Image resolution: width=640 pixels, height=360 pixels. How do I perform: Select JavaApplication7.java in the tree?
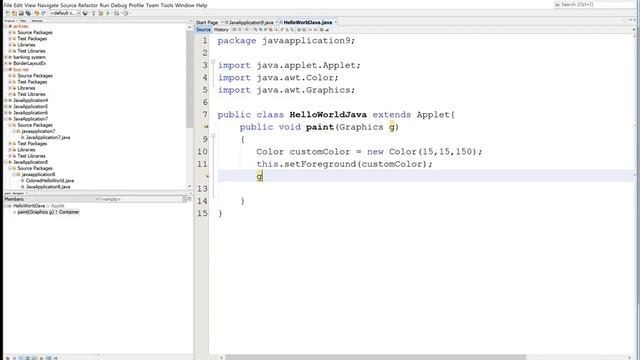[48, 138]
